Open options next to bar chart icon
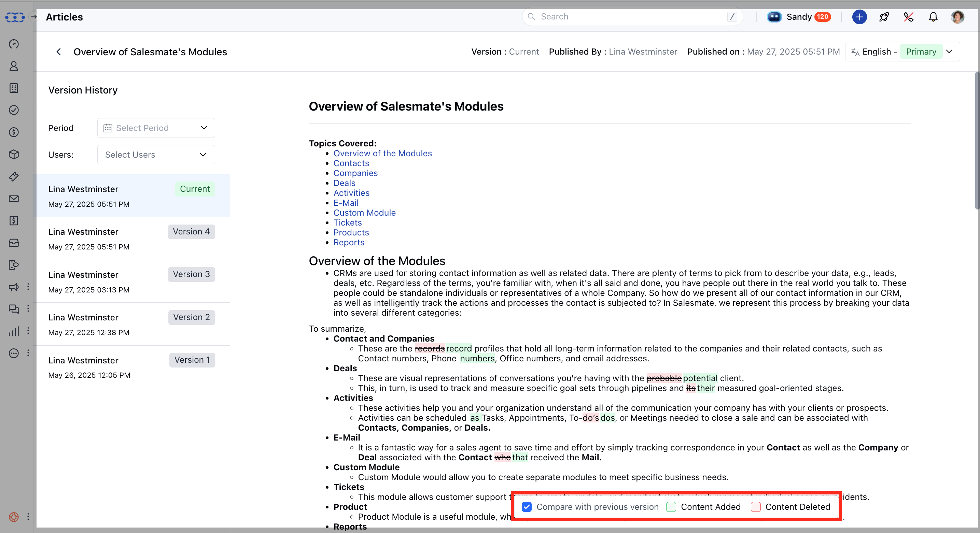The image size is (980, 533). pyautogui.click(x=28, y=331)
